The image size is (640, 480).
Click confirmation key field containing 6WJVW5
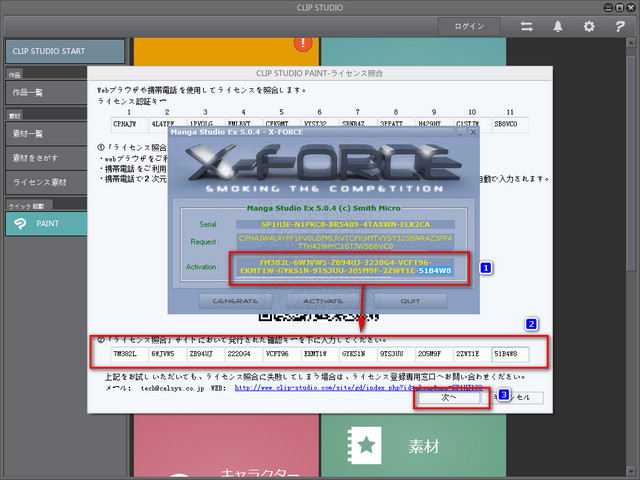coord(167,354)
